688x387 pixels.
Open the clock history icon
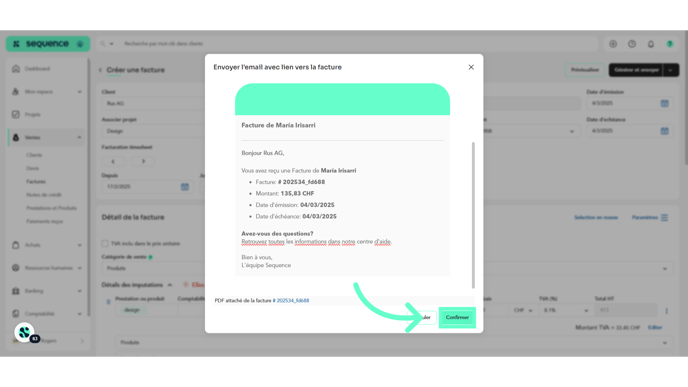coord(632,44)
